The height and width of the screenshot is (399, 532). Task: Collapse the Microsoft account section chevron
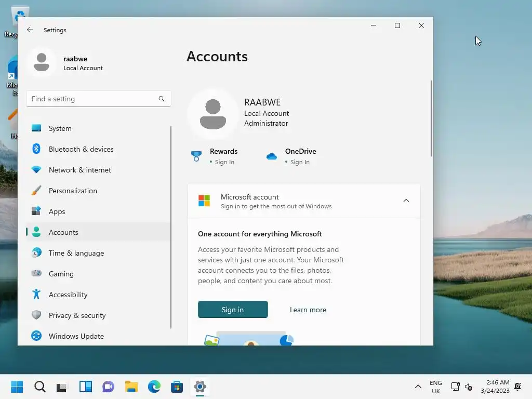[x=406, y=201]
